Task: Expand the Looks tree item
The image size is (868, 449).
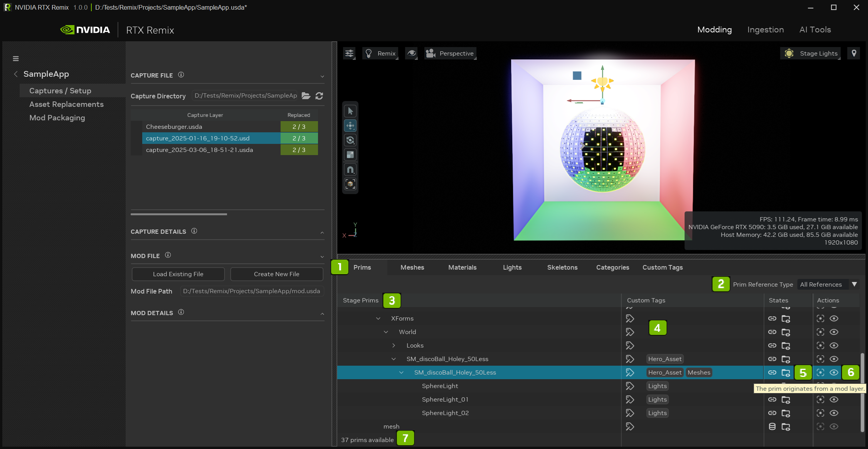Action: pyautogui.click(x=394, y=346)
